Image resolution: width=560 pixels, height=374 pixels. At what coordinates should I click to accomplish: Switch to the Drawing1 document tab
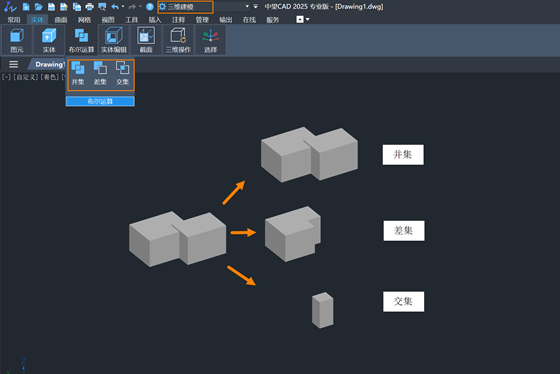pyautogui.click(x=50, y=64)
